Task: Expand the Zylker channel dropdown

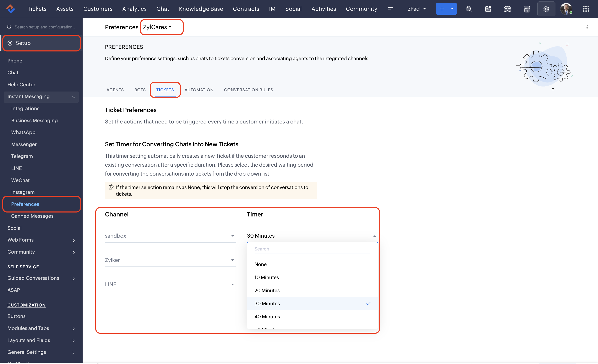Action: [x=170, y=260]
